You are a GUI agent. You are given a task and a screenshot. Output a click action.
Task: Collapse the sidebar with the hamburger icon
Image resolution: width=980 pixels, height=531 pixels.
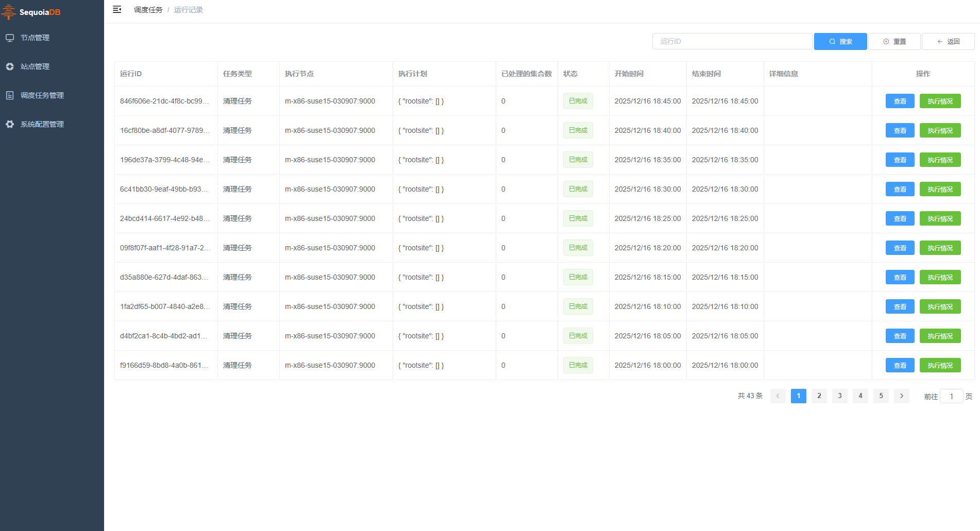coord(117,10)
